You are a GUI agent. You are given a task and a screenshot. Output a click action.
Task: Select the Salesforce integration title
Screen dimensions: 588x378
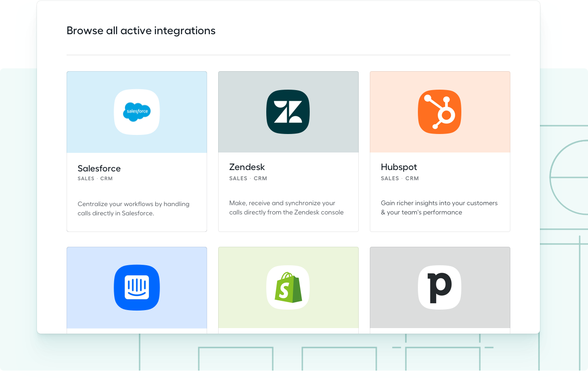(99, 169)
